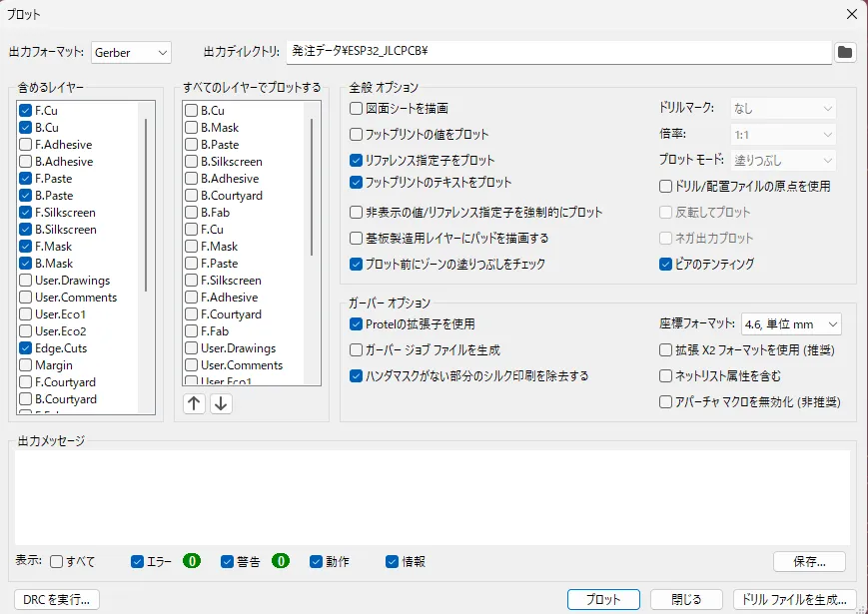Click the ドリル ファイルを生成 button
The width and height of the screenshot is (868, 614).
[x=794, y=600]
